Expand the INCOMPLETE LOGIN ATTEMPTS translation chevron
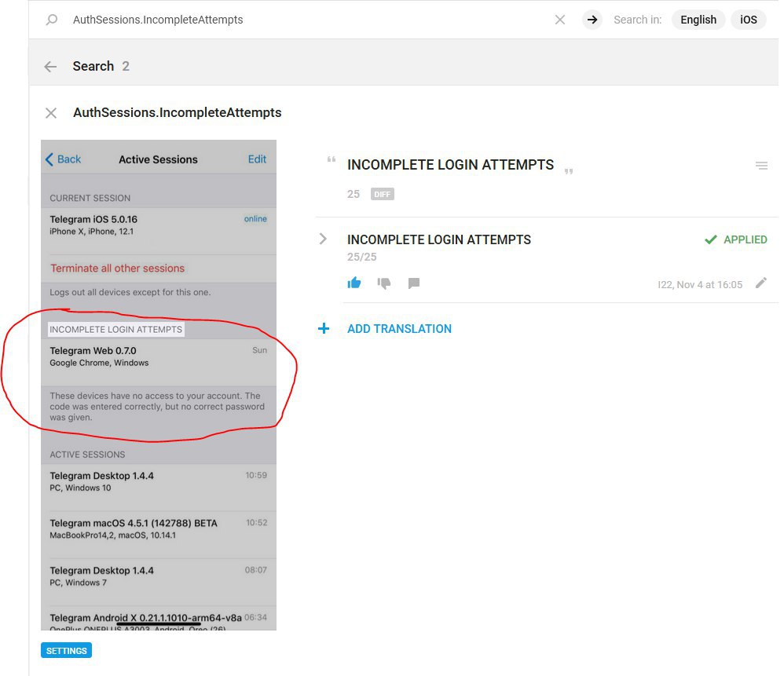Viewport: 784px width, 676px height. pyautogui.click(x=323, y=239)
